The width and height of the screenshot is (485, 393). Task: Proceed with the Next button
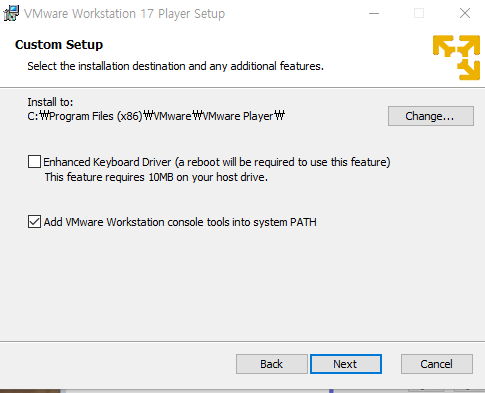346,364
